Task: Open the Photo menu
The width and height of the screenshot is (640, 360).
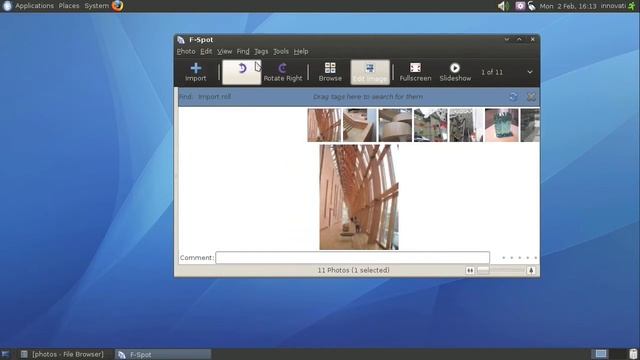Action: (186, 51)
